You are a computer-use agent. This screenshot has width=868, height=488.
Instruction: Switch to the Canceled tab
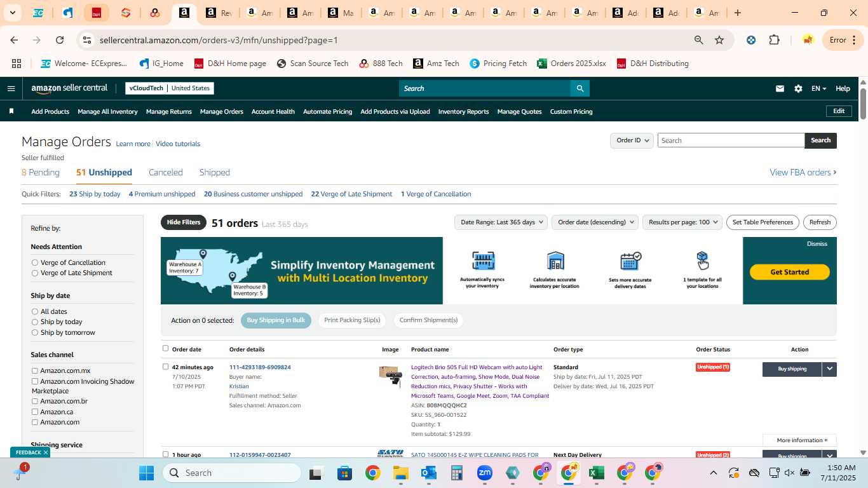pos(166,172)
